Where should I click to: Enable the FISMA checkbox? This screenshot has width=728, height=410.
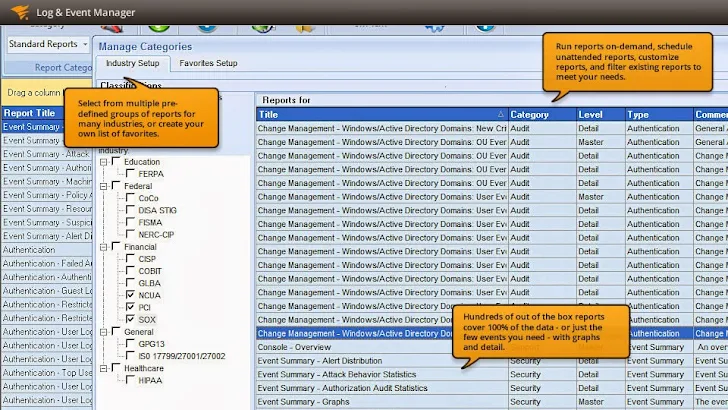[130, 222]
